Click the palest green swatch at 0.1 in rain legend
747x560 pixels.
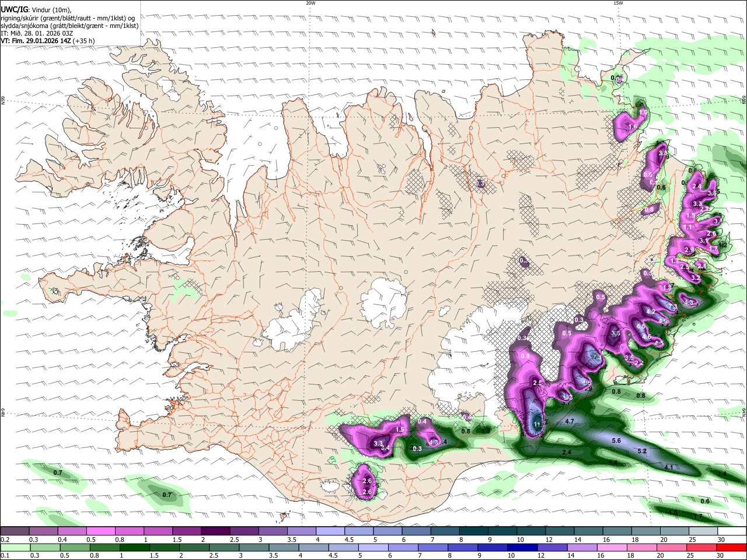[x=15, y=547]
